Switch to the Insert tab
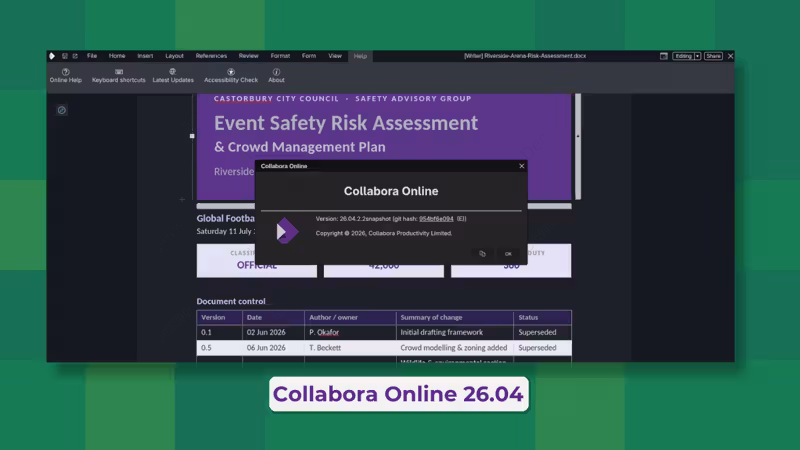 145,56
